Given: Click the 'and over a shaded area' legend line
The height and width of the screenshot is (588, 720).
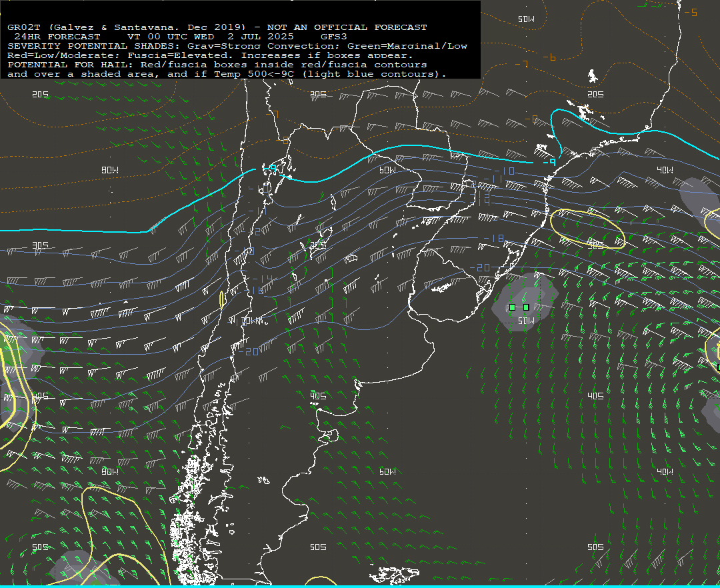Looking at the screenshot, I should click(x=227, y=75).
